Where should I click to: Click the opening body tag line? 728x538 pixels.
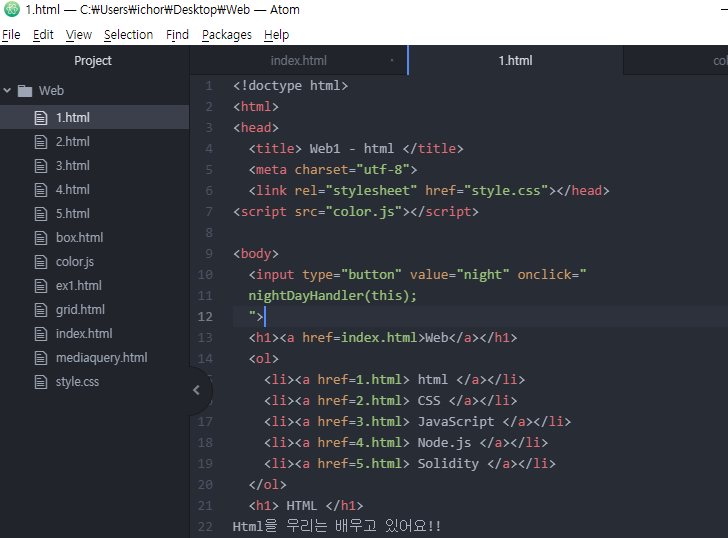(x=256, y=253)
